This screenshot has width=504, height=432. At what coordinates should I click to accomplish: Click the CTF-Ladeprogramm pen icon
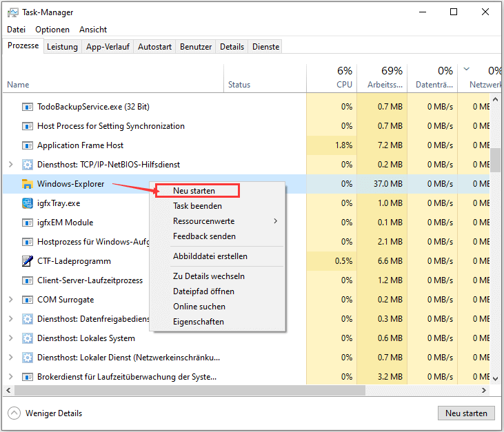(x=28, y=261)
